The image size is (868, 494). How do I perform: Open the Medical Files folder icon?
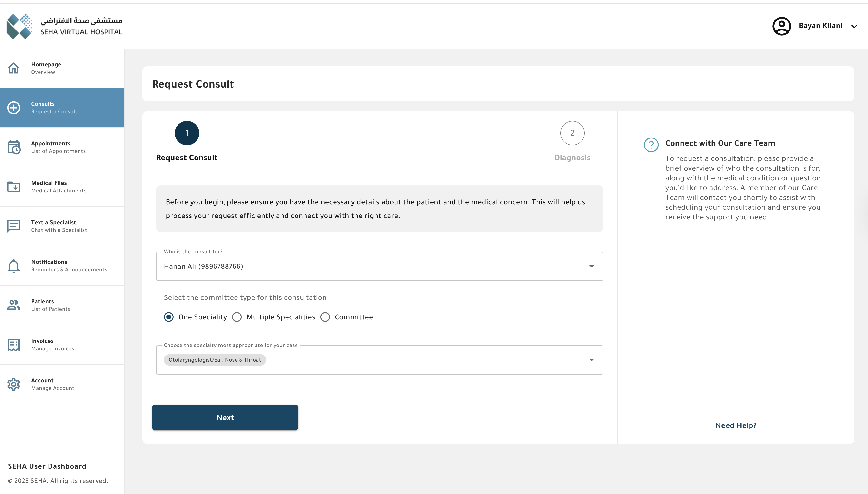pos(14,187)
